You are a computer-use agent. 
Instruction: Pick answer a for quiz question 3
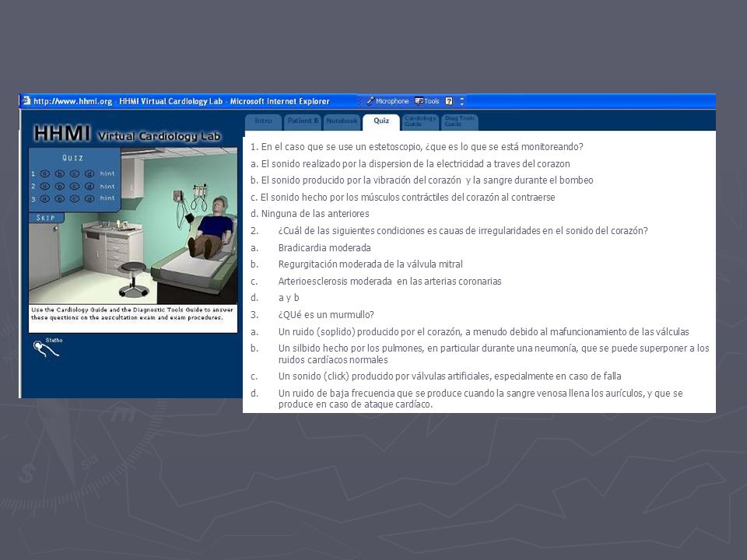pyautogui.click(x=45, y=198)
